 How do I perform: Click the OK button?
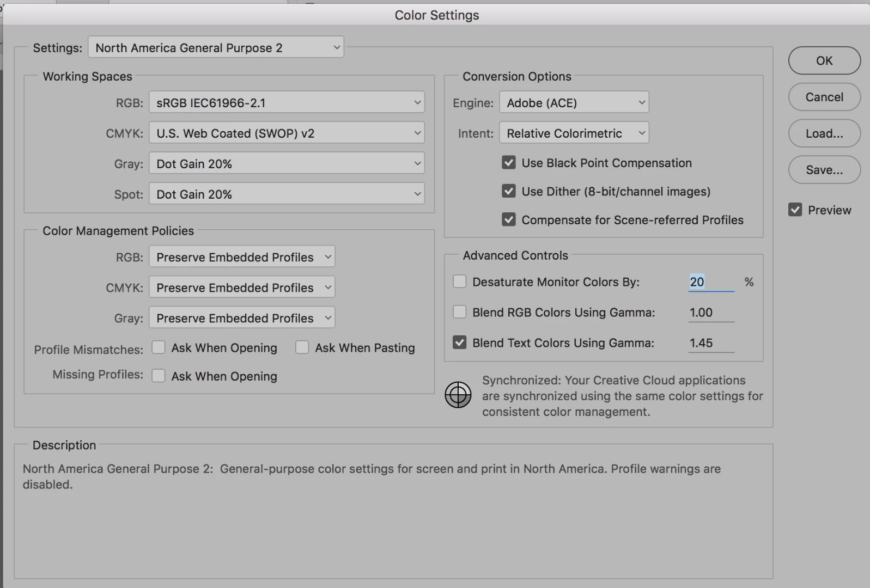(x=824, y=60)
